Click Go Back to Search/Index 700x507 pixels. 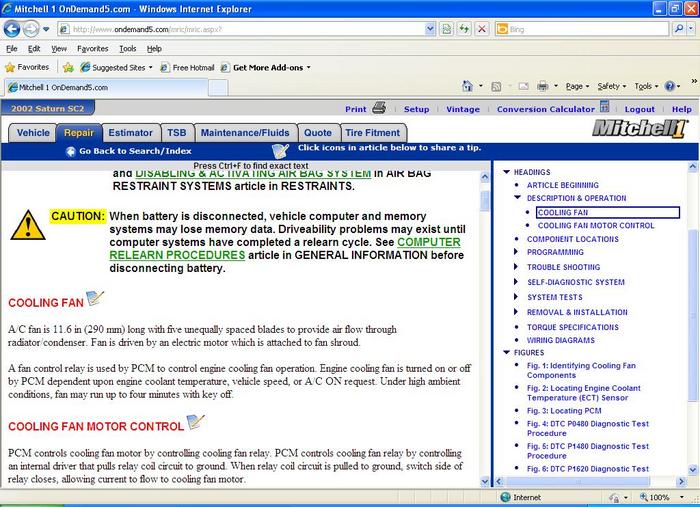(x=135, y=151)
